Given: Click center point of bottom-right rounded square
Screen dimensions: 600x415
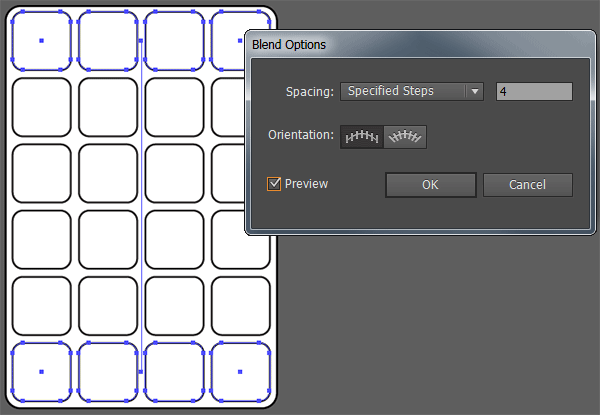Looking at the screenshot, I should coord(240,371).
